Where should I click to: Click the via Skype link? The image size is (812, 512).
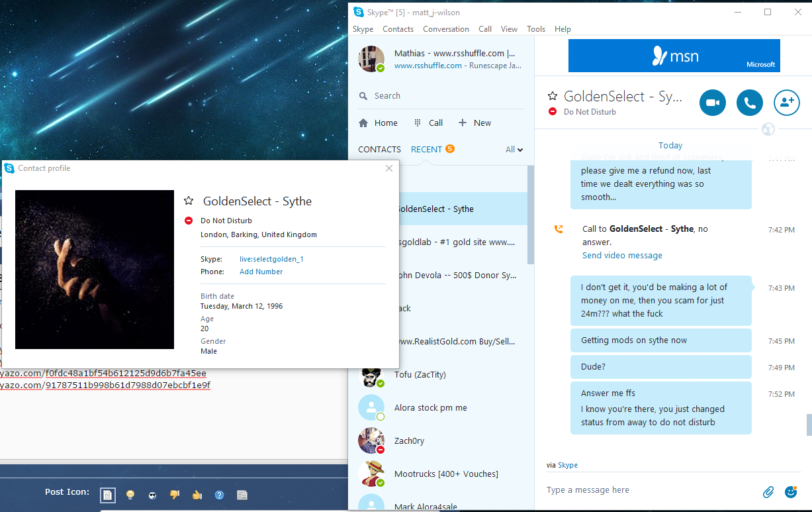click(x=568, y=465)
